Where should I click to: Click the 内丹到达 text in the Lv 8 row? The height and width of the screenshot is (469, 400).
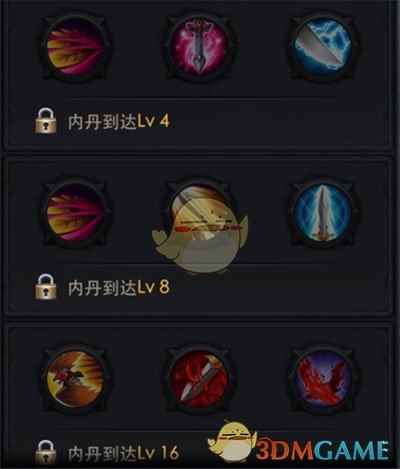(x=102, y=288)
